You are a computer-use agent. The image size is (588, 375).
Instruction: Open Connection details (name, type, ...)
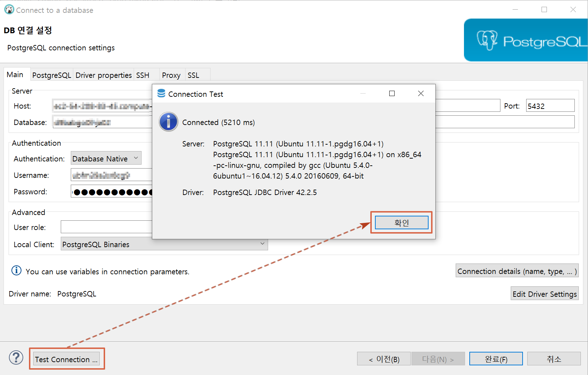(x=517, y=271)
